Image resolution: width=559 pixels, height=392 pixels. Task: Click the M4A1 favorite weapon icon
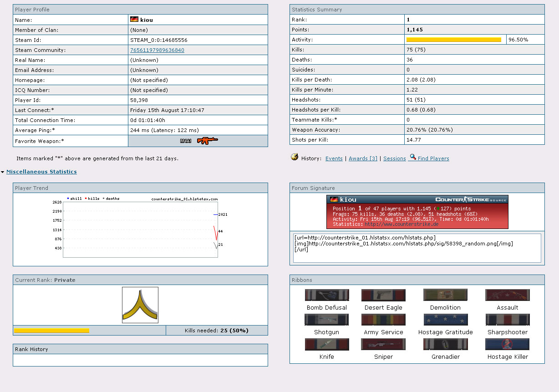pyautogui.click(x=207, y=141)
